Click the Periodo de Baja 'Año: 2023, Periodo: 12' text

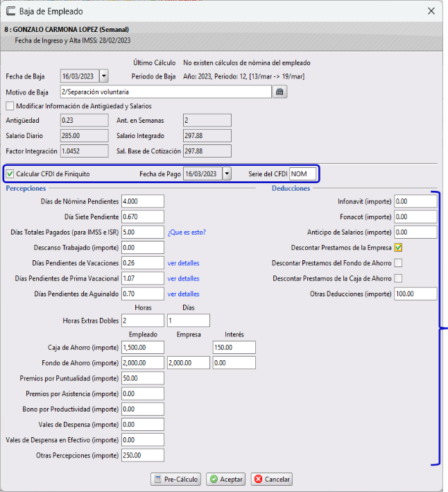243,76
